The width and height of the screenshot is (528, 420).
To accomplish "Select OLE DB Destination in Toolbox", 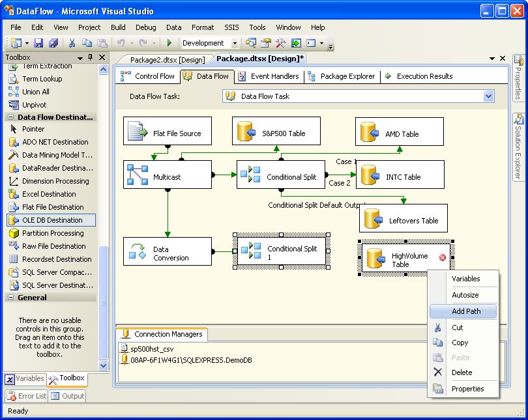I will point(51,220).
